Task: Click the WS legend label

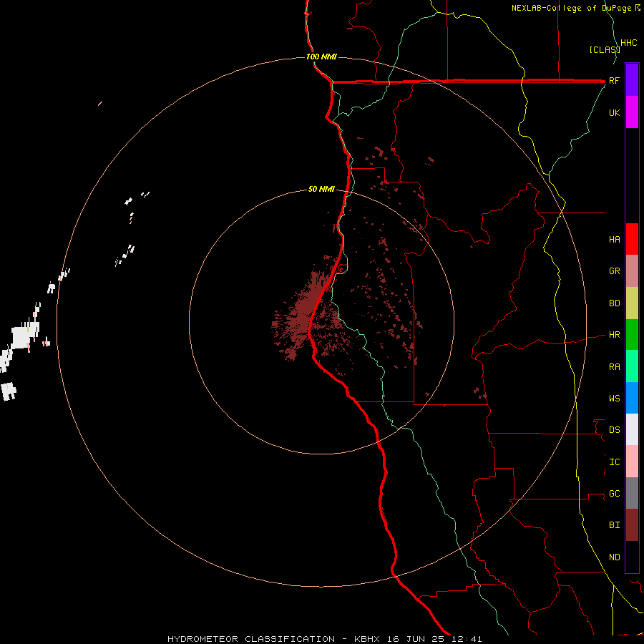Action: point(614,398)
